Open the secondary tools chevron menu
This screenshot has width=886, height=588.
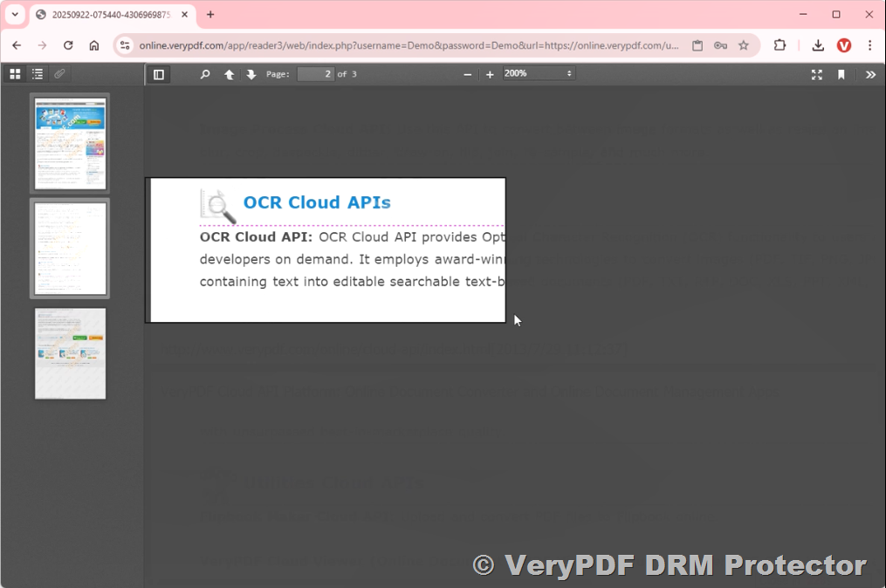click(x=871, y=74)
